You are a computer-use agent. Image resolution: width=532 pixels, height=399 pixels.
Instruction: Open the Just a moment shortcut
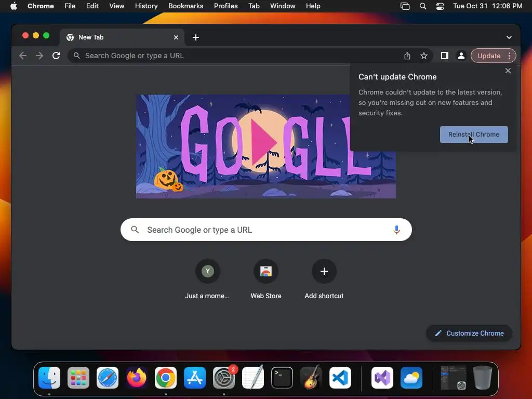pos(207,279)
